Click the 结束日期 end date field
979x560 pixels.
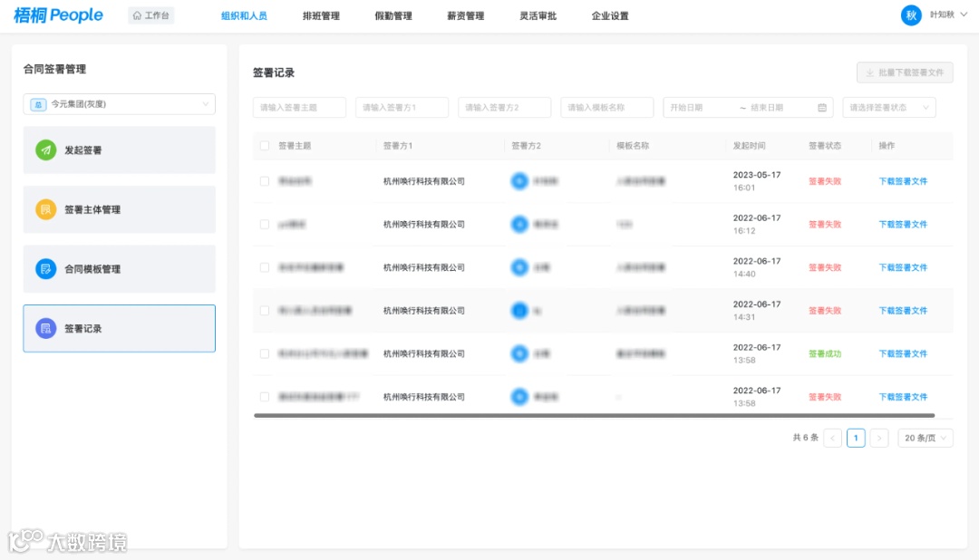[780, 108]
